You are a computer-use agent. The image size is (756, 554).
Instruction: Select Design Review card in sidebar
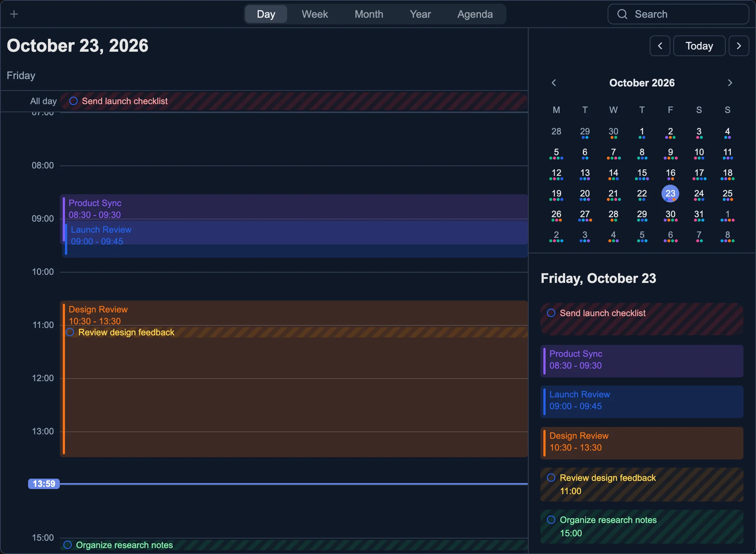tap(642, 443)
